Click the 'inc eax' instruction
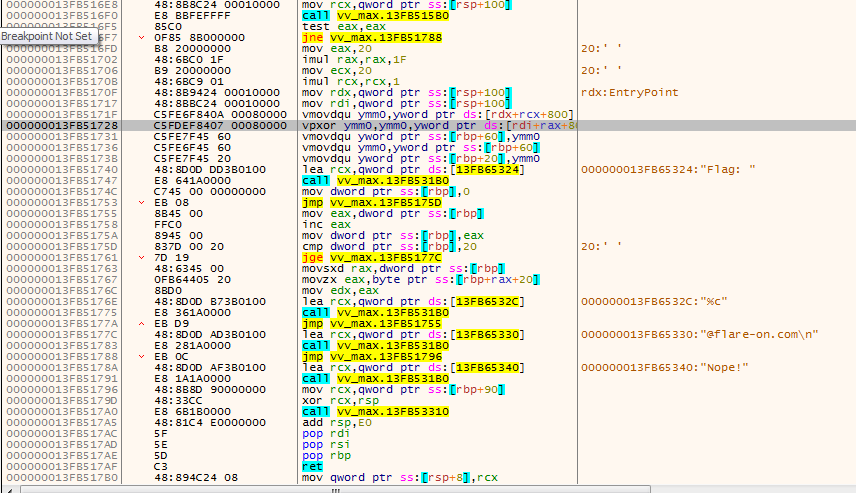 point(326,224)
